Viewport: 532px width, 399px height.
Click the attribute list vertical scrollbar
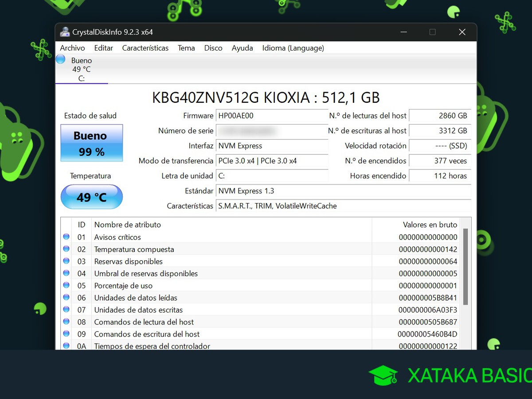point(465,267)
